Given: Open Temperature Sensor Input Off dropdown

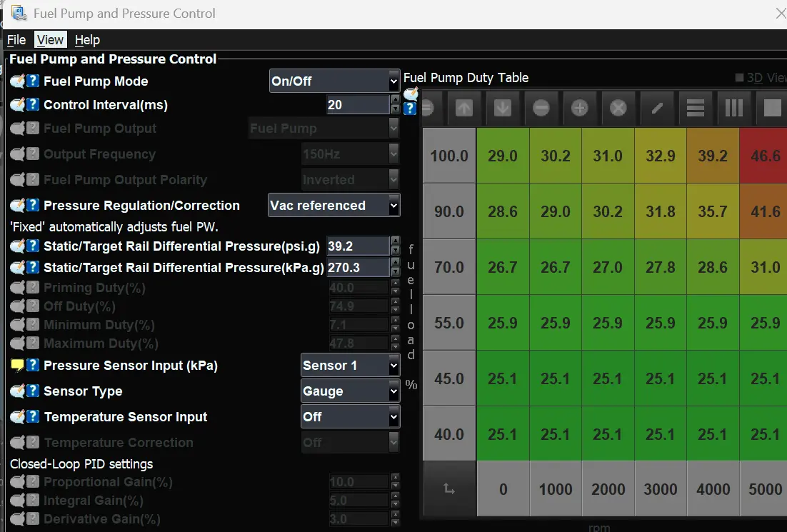Looking at the screenshot, I should coord(351,416).
